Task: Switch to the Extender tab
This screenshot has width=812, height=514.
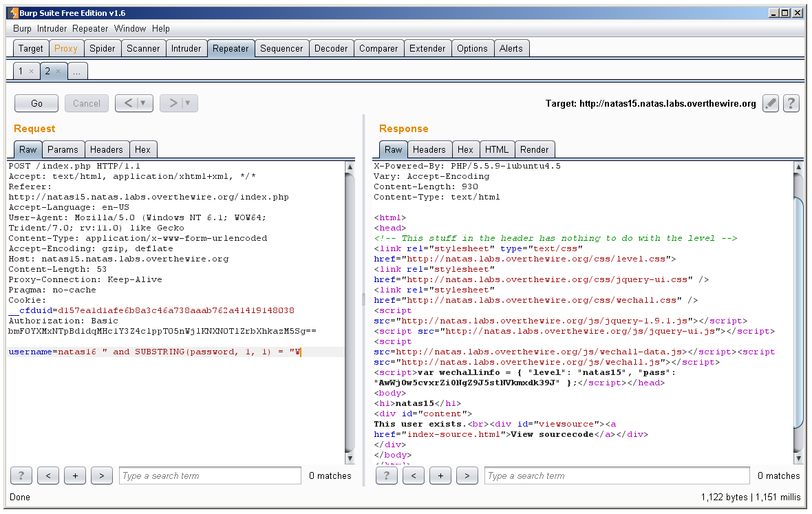Action: click(x=427, y=48)
